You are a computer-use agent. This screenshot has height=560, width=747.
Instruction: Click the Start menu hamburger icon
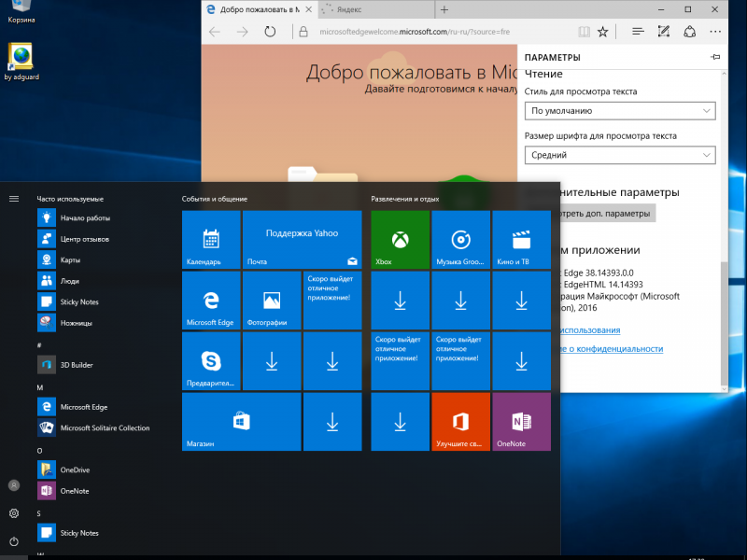14,199
